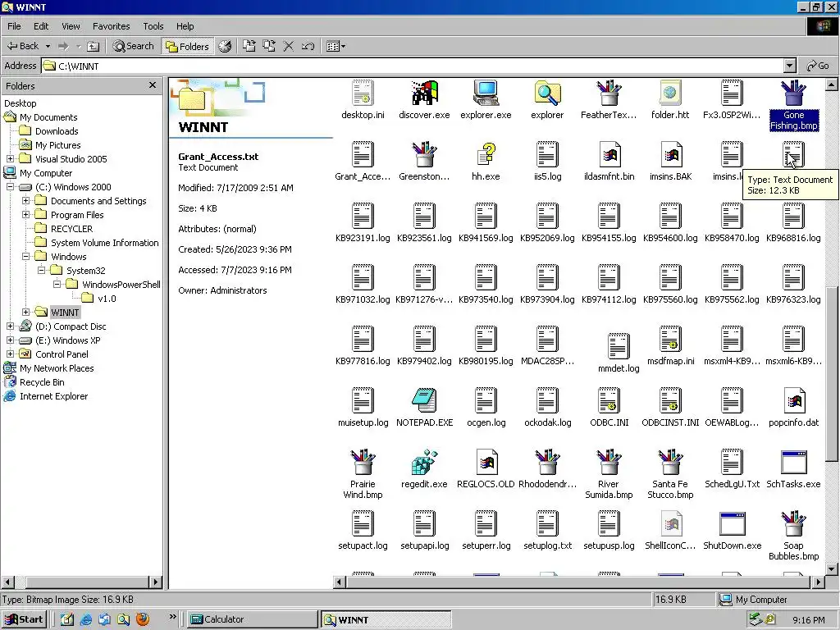Open the Edit menu

pos(41,26)
